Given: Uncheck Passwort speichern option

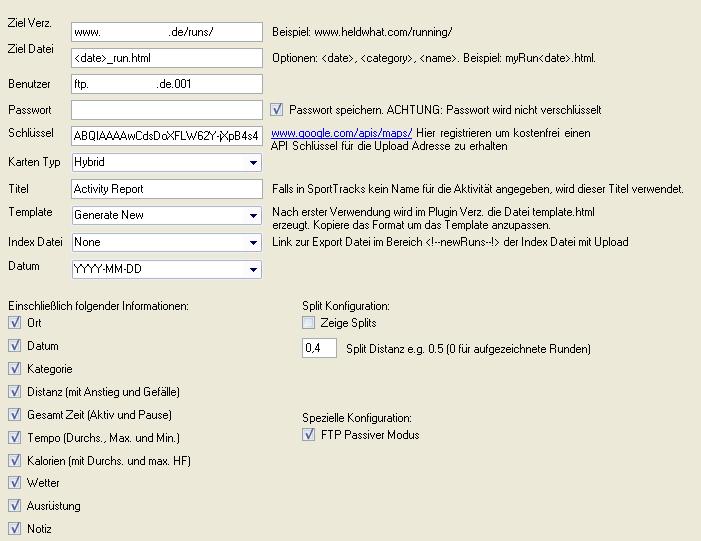Looking at the screenshot, I should [x=278, y=110].
